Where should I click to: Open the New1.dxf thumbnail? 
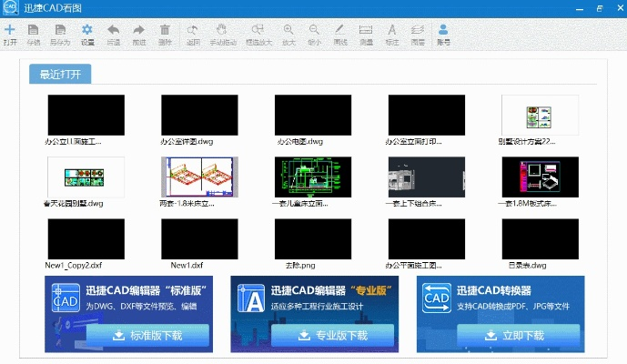click(x=199, y=238)
